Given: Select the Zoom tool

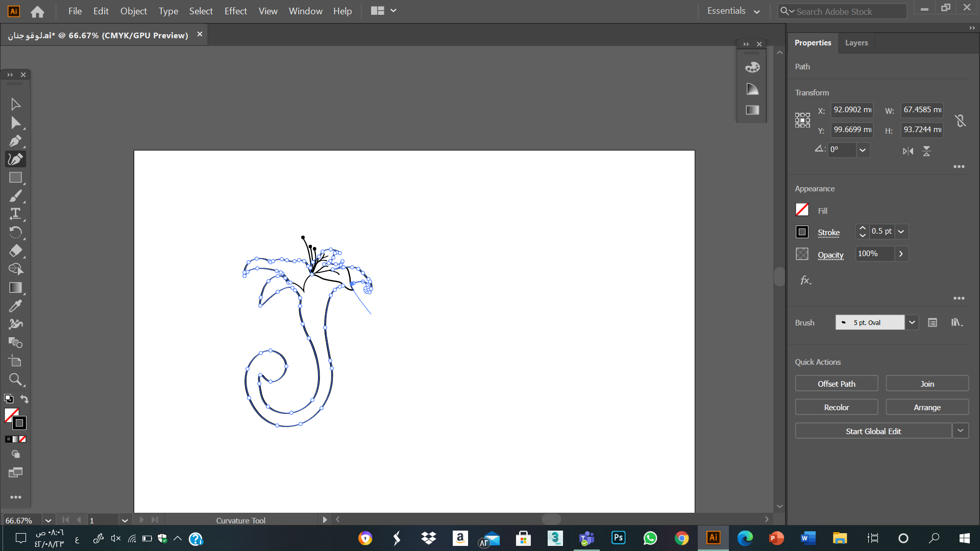Looking at the screenshot, I should pos(15,380).
